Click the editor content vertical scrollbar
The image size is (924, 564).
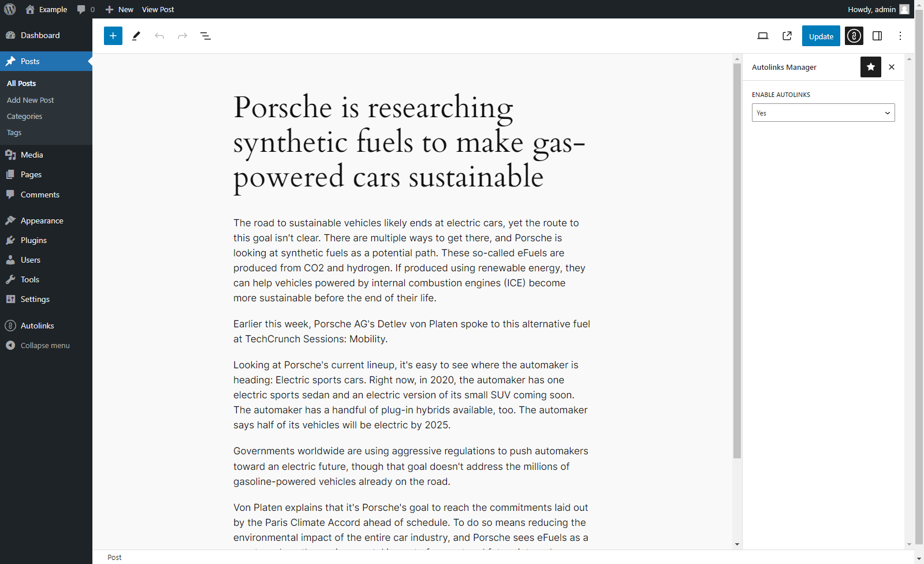click(737, 261)
